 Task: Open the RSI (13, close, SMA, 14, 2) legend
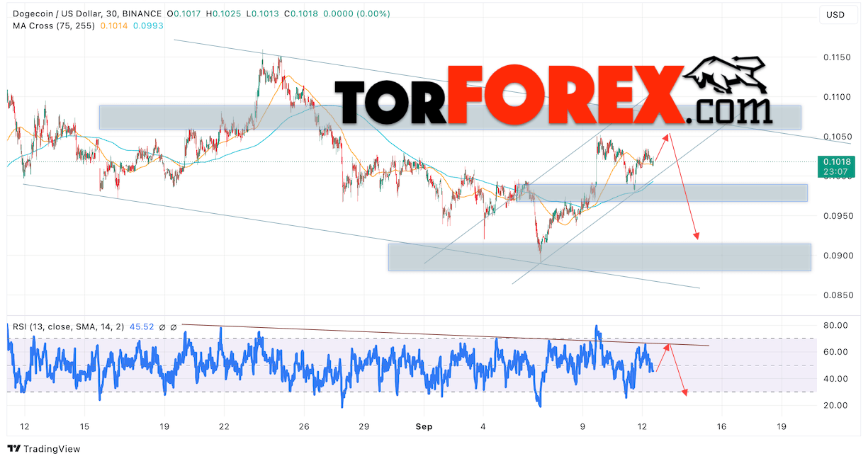coord(68,326)
